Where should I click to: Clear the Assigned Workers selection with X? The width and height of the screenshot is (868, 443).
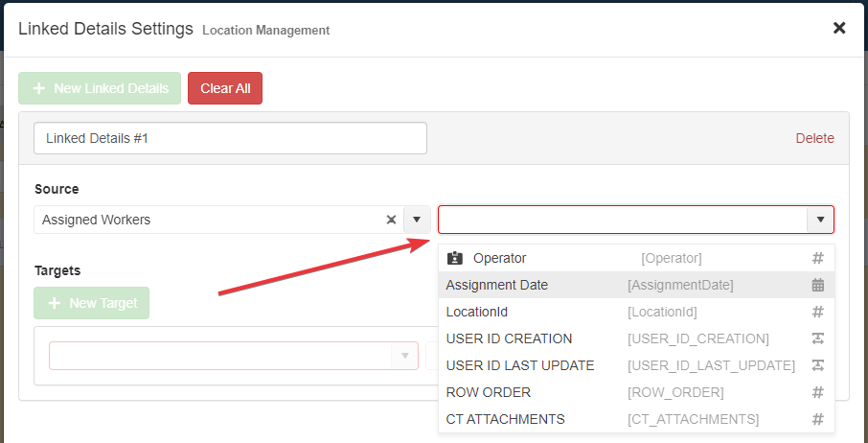[391, 220]
